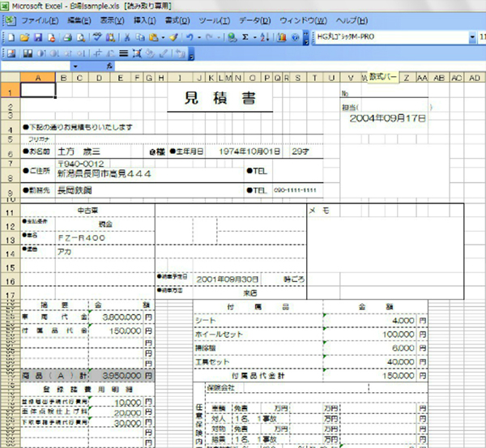486x448 pixels.
Task: Click the insert function fx button
Action: point(109,66)
